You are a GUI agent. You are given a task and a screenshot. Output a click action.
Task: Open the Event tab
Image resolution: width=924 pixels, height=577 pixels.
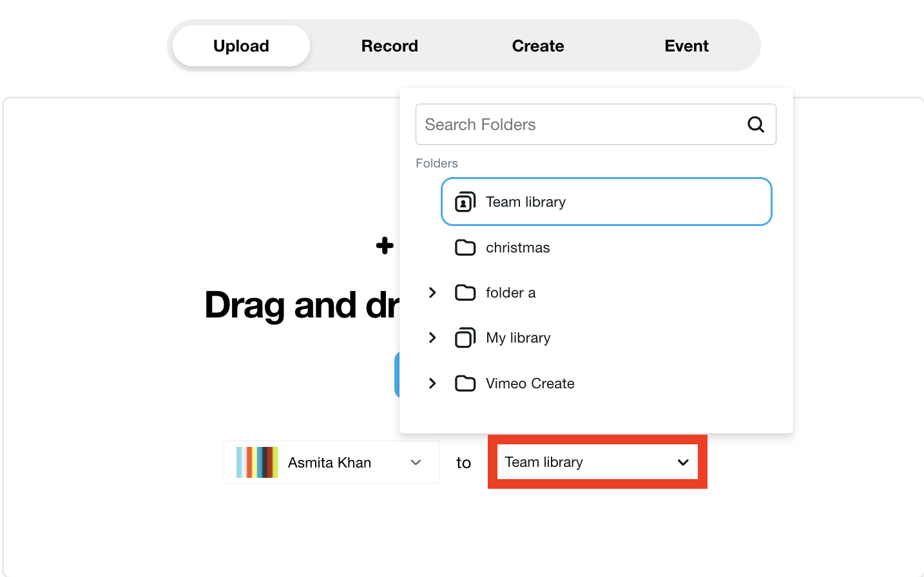[x=686, y=46]
